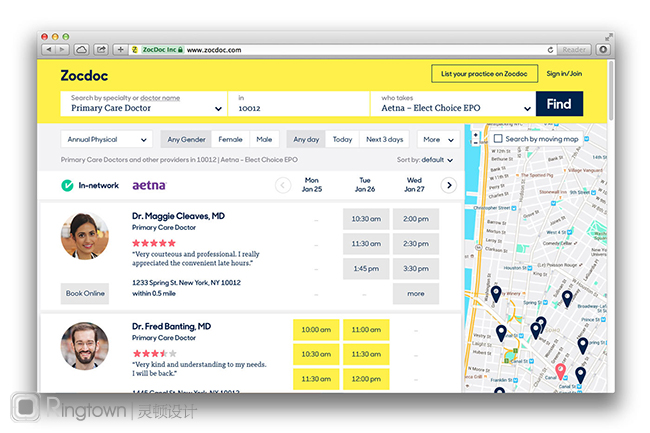Add a bookmark with the plus icon
Screen dimensions: 650x433
click(120, 50)
